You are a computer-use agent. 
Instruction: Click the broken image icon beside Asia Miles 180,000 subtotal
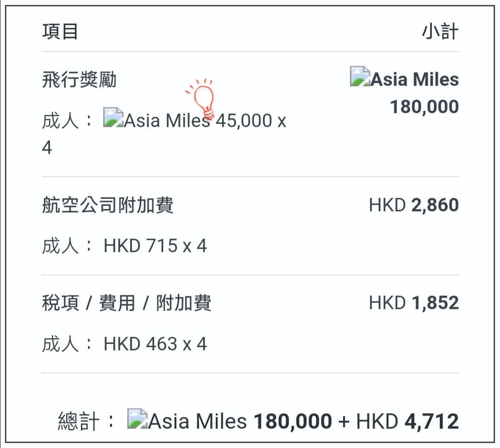click(360, 76)
